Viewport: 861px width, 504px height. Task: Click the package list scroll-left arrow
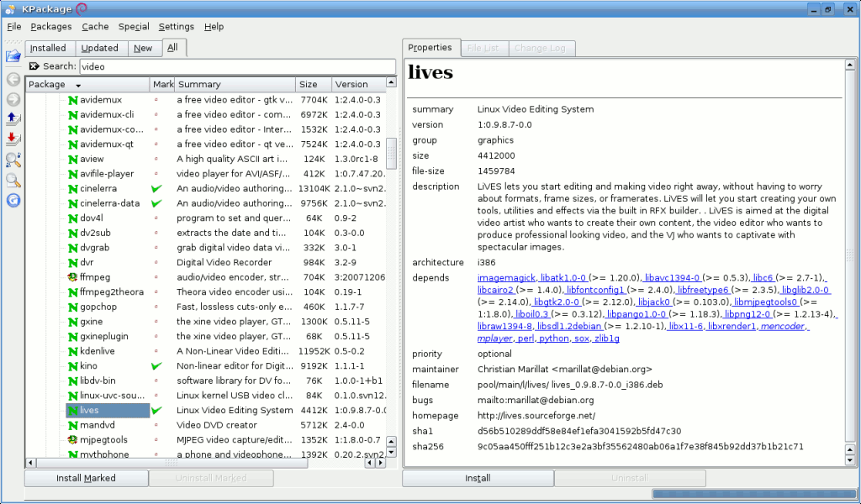pyautogui.click(x=31, y=463)
